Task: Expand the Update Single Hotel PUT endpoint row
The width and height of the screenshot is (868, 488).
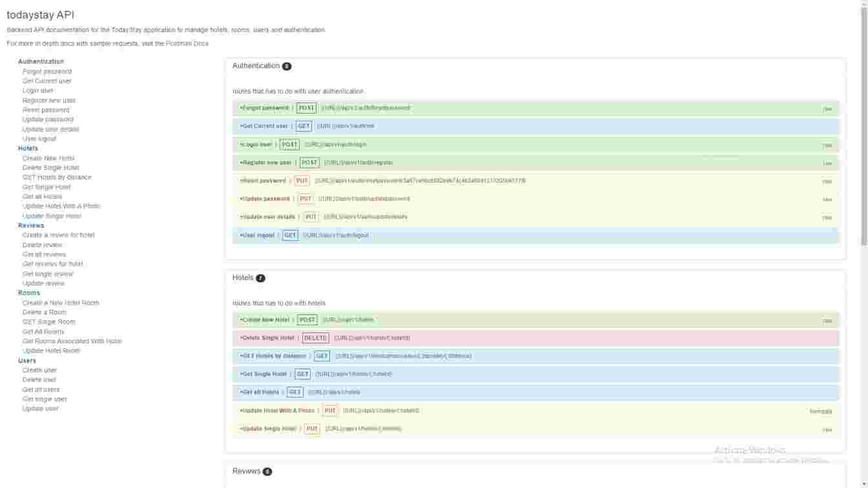Action: coord(535,429)
